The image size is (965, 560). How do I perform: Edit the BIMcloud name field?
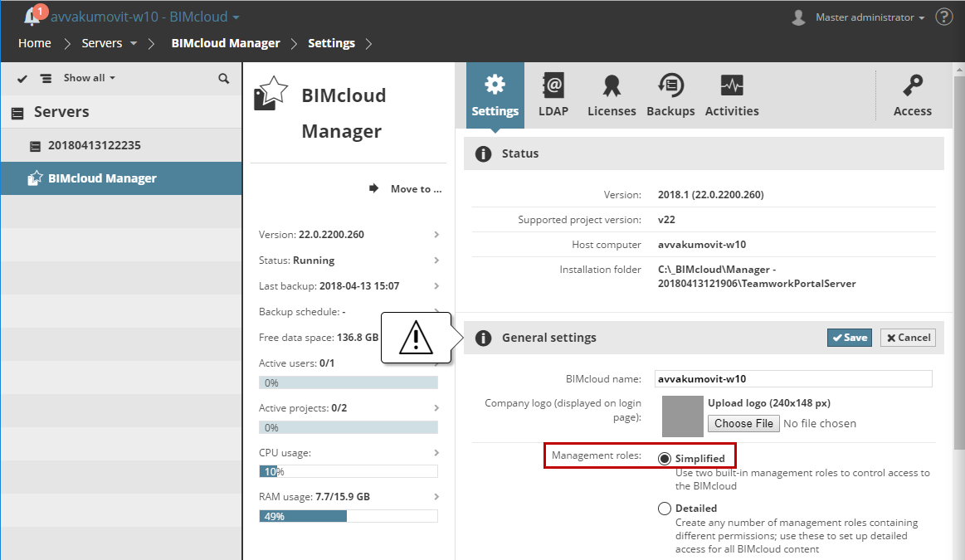792,378
